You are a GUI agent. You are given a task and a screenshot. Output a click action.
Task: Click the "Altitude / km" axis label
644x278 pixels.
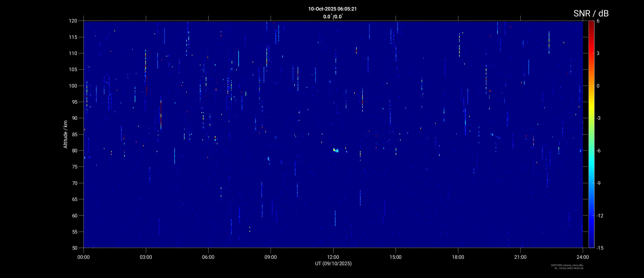pos(65,134)
